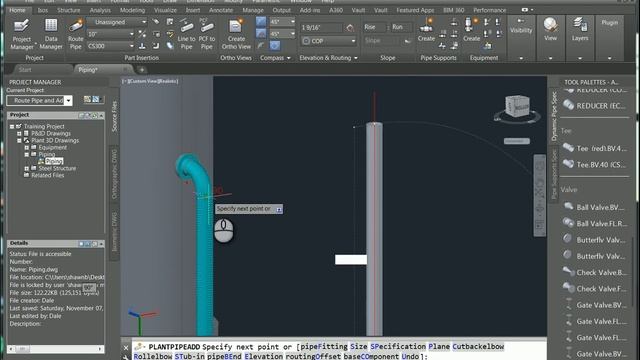
Task: Choose the Undo command option
Action: click(410, 356)
